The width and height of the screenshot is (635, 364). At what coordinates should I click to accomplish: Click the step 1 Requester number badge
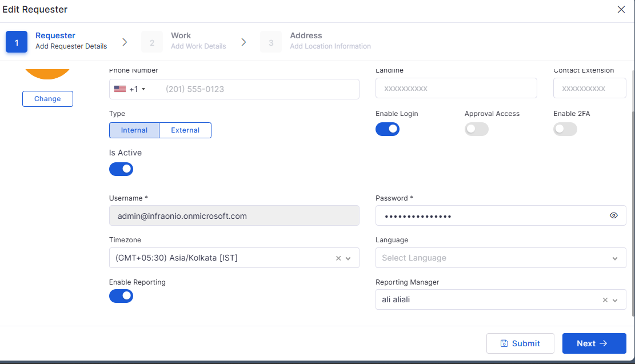coord(17,42)
